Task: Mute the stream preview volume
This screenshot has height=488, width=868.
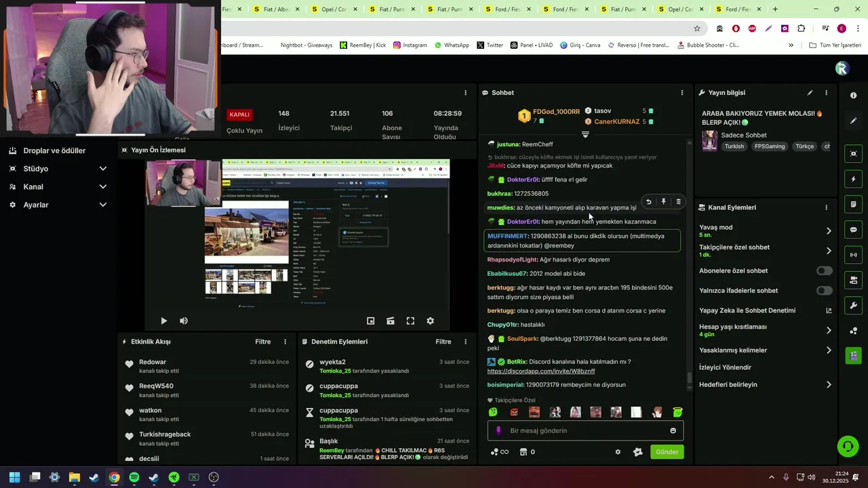Action: click(x=183, y=321)
